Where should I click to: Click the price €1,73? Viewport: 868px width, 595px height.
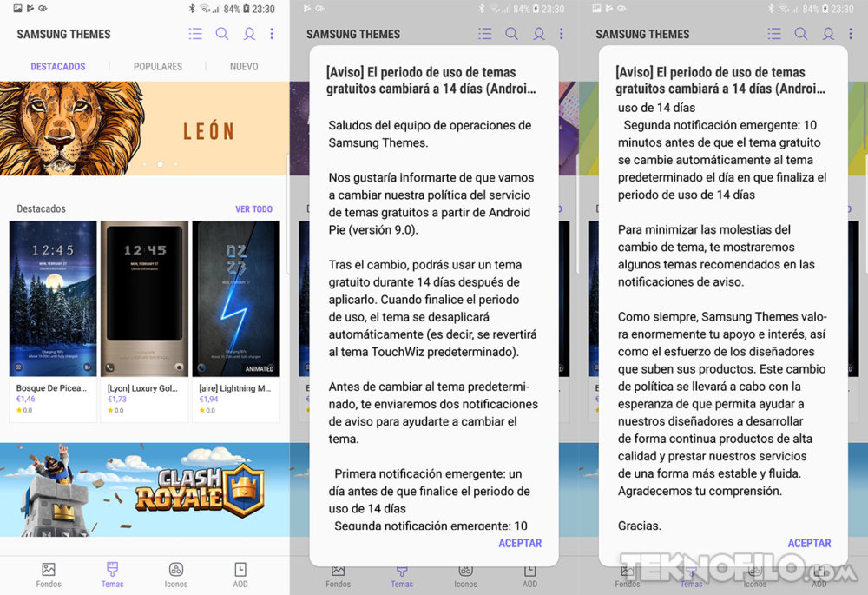click(x=117, y=399)
